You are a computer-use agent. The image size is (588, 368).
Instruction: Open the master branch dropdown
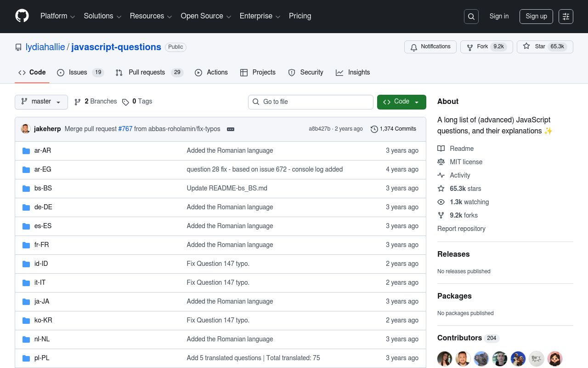[x=41, y=102]
